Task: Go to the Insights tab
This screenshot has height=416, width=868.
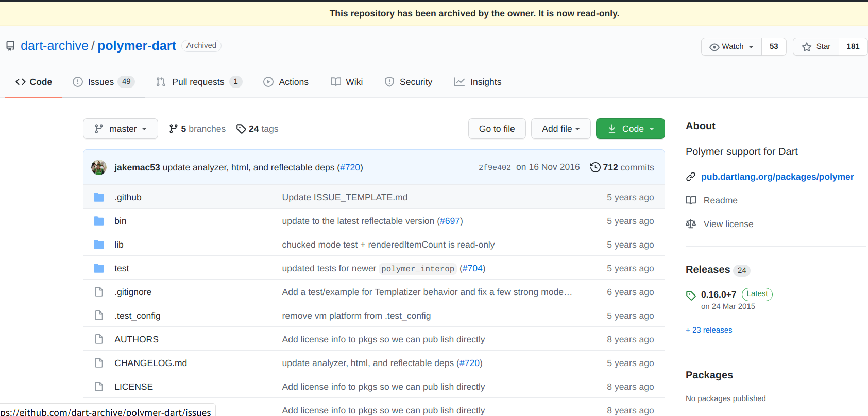Action: (478, 82)
